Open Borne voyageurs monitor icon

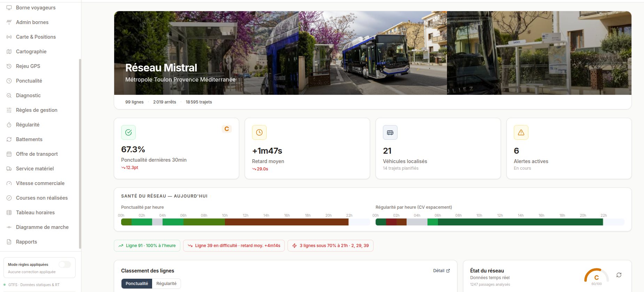[x=9, y=8]
